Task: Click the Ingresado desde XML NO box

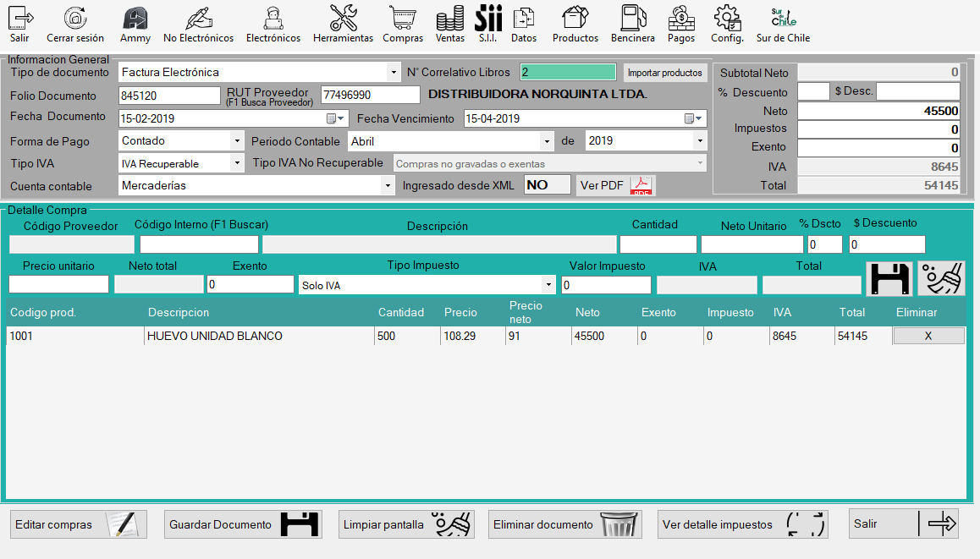Action: 547,185
